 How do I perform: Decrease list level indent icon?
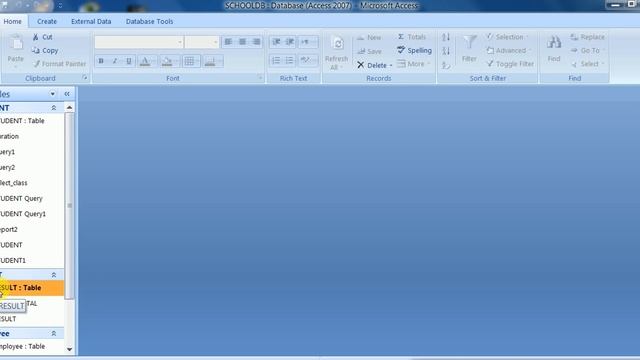tap(276, 42)
